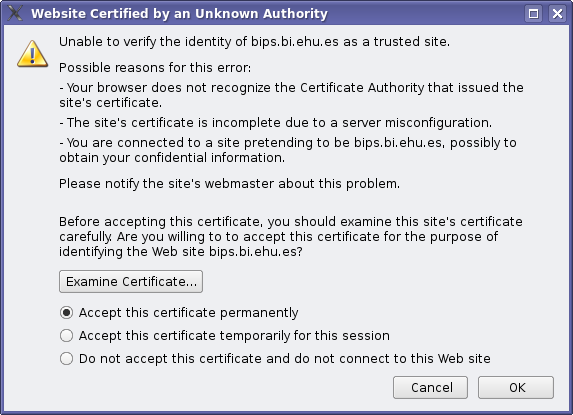Close the Unknown Authority dialog
This screenshot has width=573, height=415.
point(557,14)
